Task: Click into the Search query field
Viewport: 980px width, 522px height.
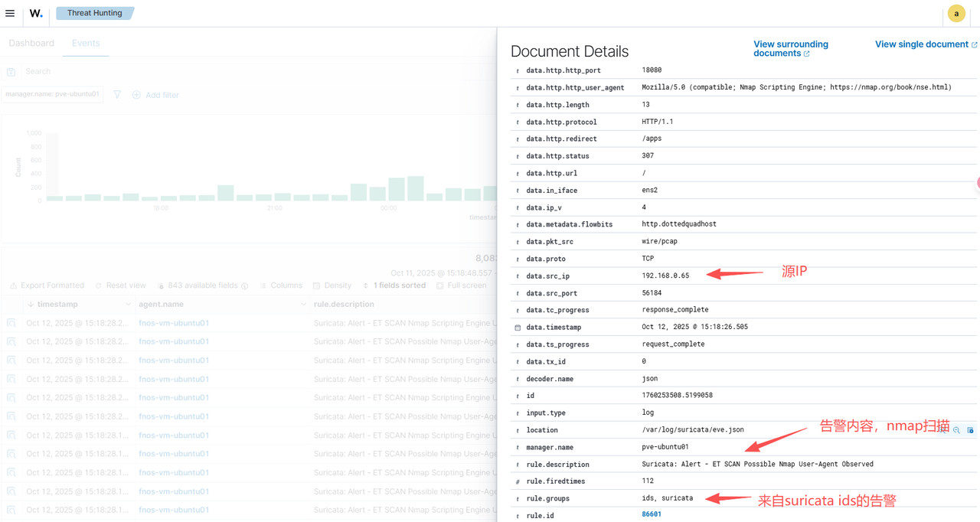Action: point(230,71)
